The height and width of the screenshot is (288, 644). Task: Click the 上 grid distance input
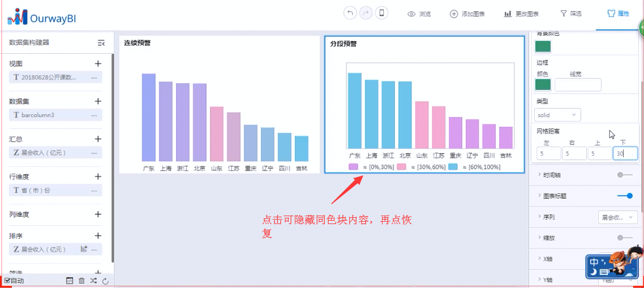tap(600, 154)
